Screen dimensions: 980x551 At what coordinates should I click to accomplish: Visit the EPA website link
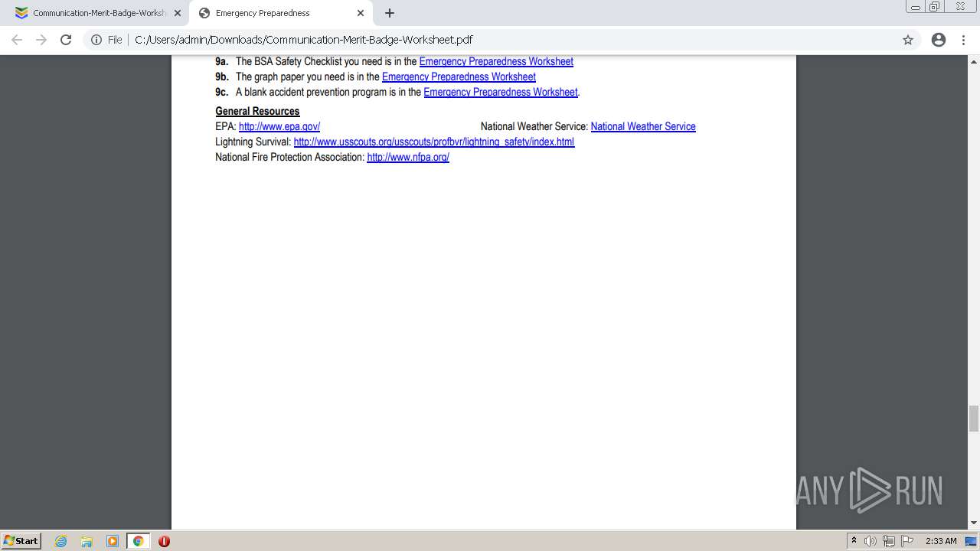pyautogui.click(x=279, y=126)
